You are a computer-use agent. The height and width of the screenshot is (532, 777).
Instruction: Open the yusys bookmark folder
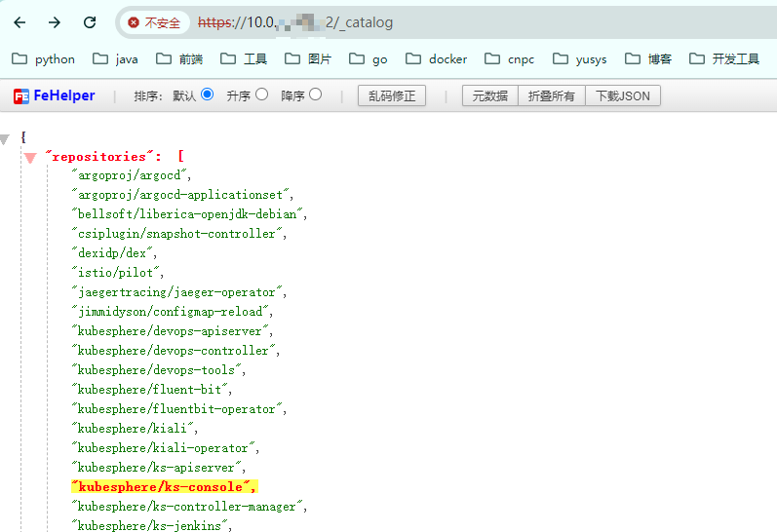(580, 58)
